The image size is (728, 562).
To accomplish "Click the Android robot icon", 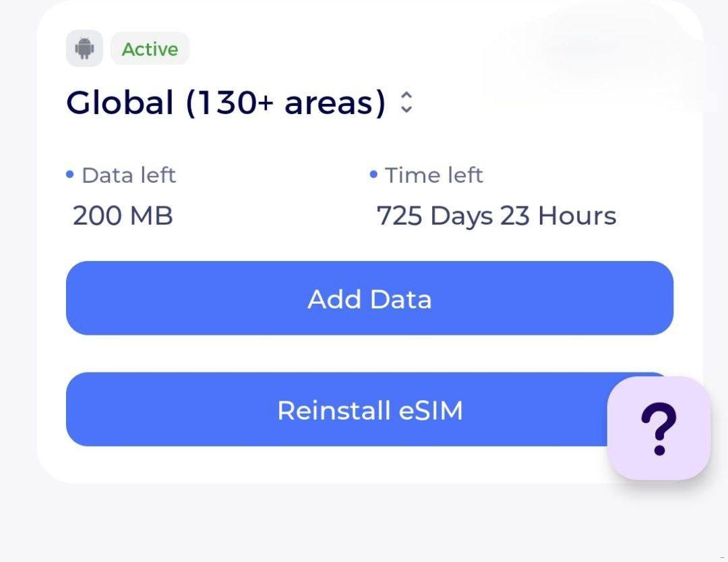I will pyautogui.click(x=84, y=49).
